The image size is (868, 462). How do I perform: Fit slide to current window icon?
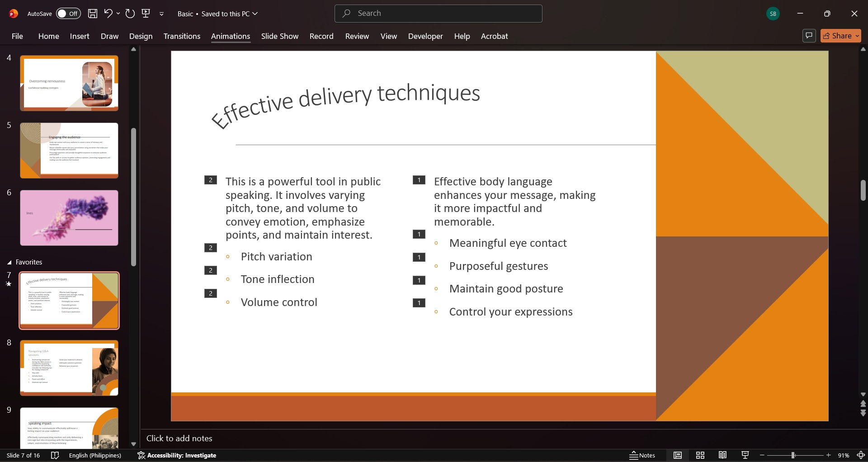(x=861, y=455)
